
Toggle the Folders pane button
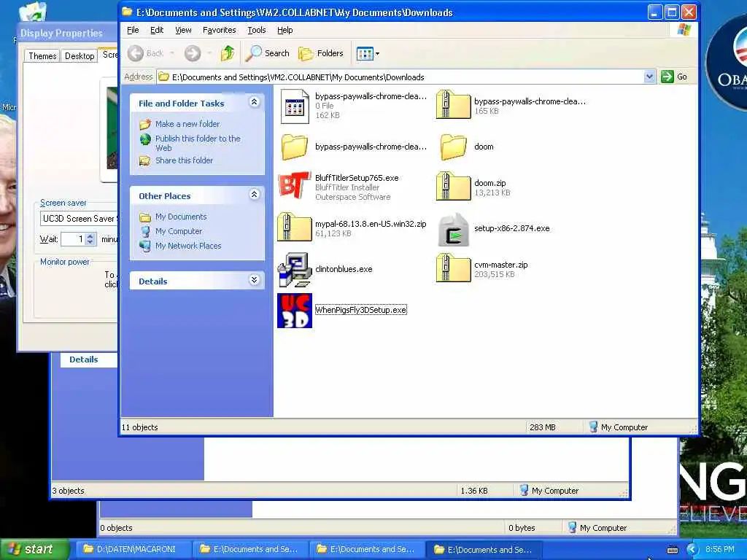[x=321, y=53]
